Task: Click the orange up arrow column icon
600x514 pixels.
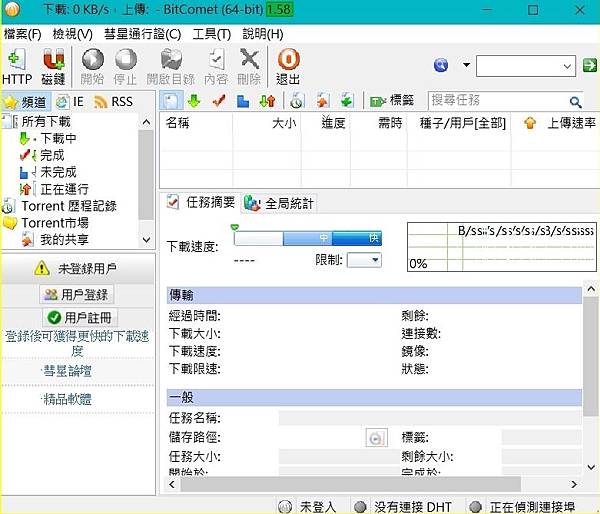Action: (x=530, y=123)
